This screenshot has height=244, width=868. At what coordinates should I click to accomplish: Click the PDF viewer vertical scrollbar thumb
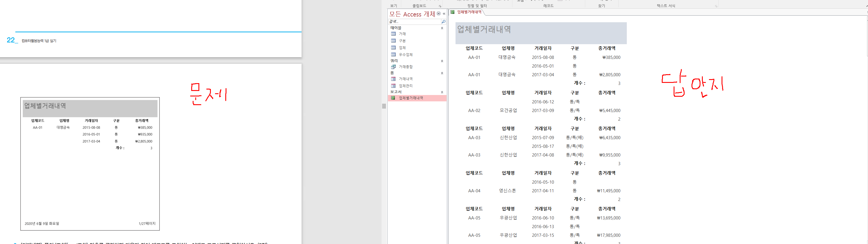click(x=384, y=106)
